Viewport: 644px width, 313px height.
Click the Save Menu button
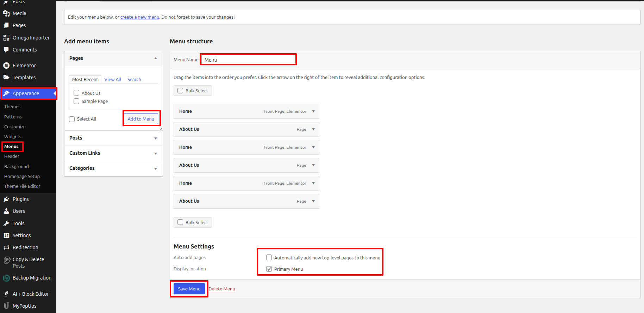pos(189,289)
